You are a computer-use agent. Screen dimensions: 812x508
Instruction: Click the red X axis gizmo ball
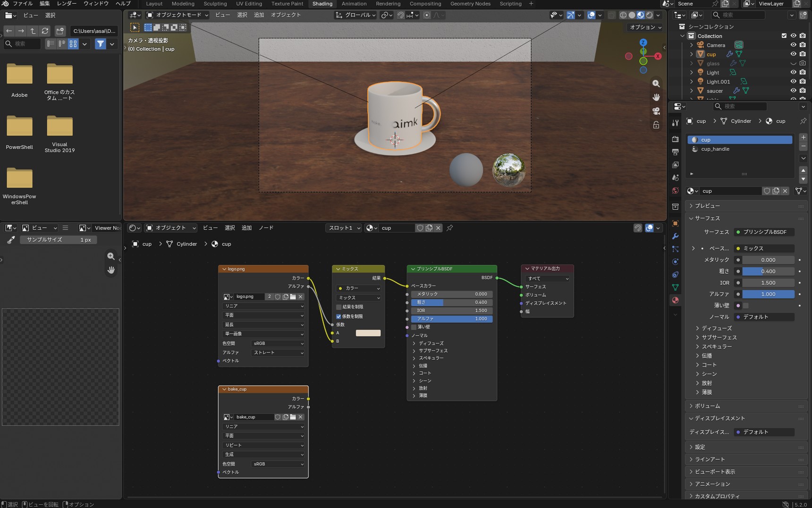pos(658,56)
